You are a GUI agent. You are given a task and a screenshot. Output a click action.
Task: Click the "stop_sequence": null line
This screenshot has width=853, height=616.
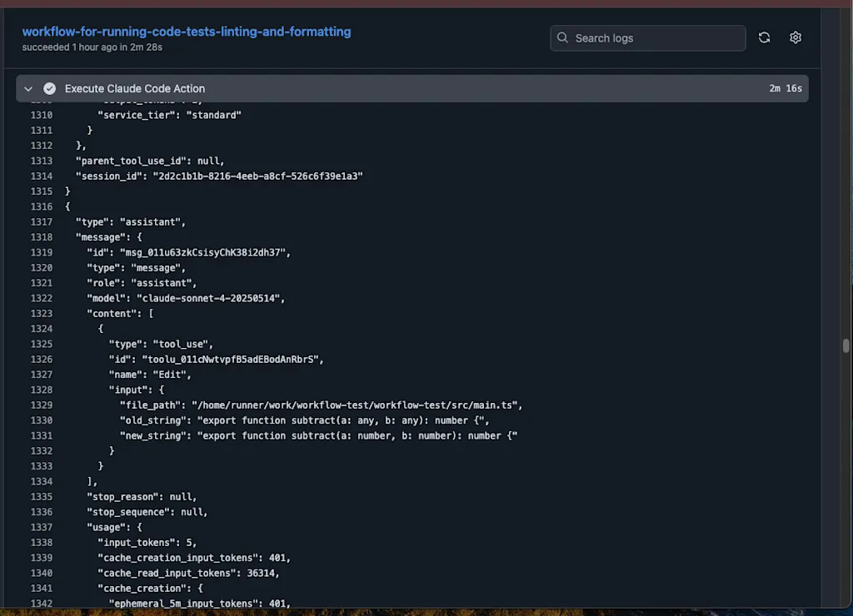point(147,512)
